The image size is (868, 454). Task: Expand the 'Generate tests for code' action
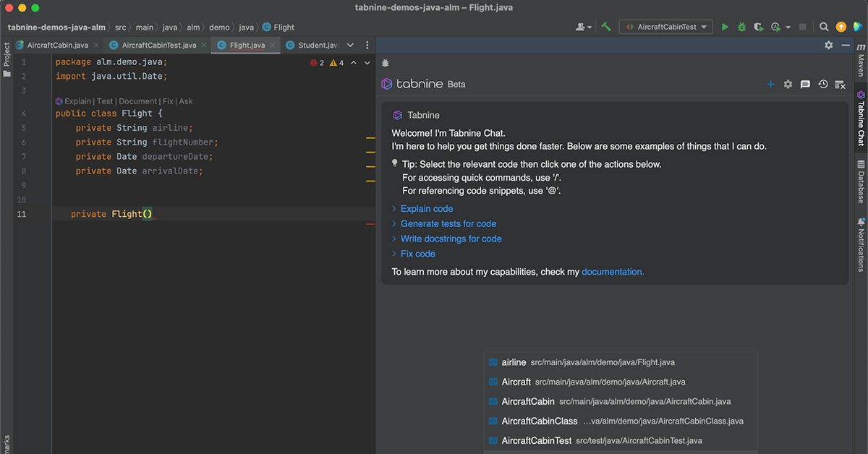coord(448,224)
